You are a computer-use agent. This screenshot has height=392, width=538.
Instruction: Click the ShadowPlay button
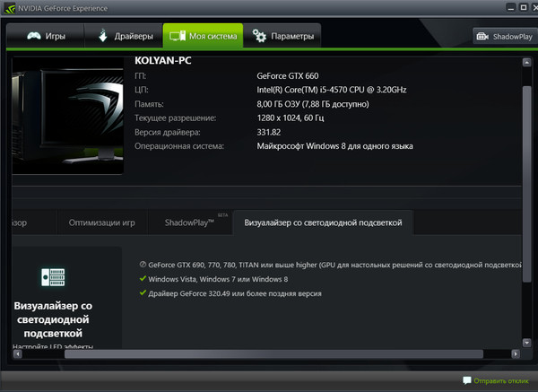(505, 36)
